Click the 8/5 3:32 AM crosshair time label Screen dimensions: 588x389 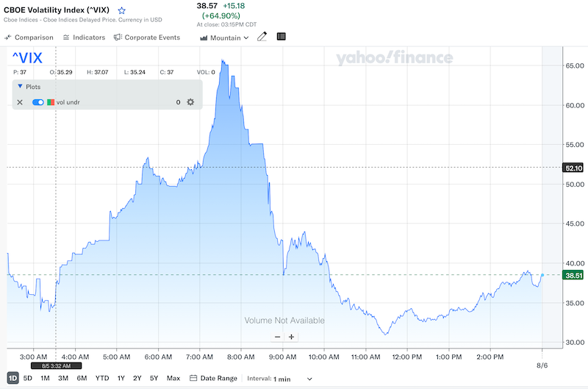pyautogui.click(x=57, y=365)
